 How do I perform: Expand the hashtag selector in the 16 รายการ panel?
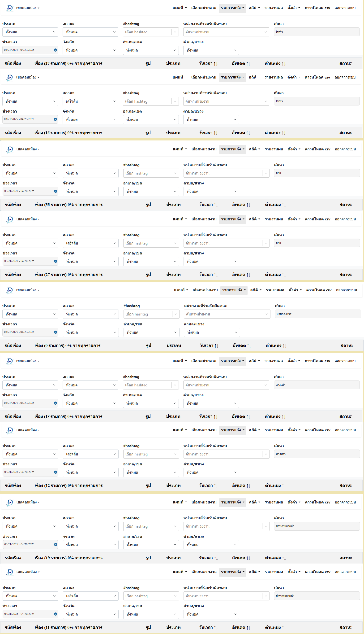click(x=175, y=101)
